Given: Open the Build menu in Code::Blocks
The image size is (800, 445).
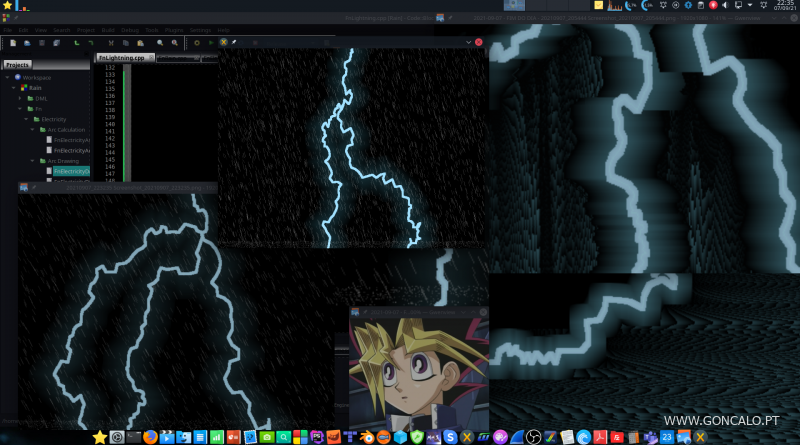Looking at the screenshot, I should [x=106, y=30].
